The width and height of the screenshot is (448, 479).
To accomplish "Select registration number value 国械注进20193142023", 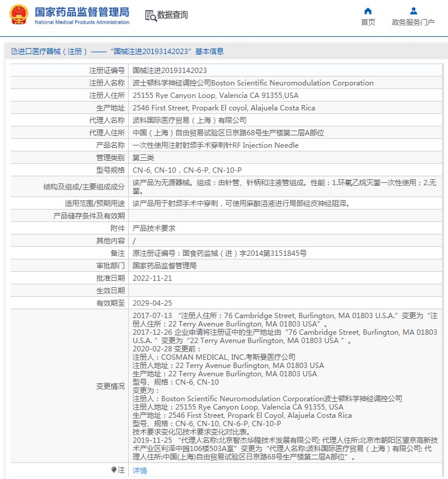I will [x=170, y=71].
